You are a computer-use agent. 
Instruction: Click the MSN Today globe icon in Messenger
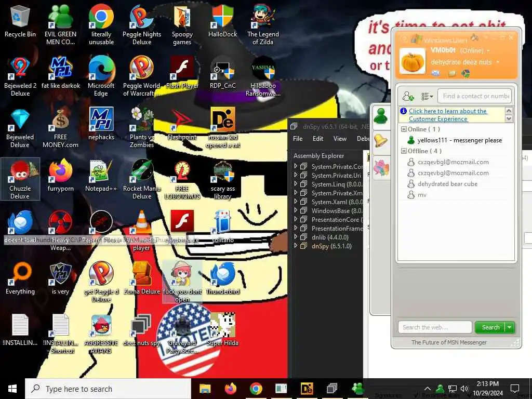465,73
